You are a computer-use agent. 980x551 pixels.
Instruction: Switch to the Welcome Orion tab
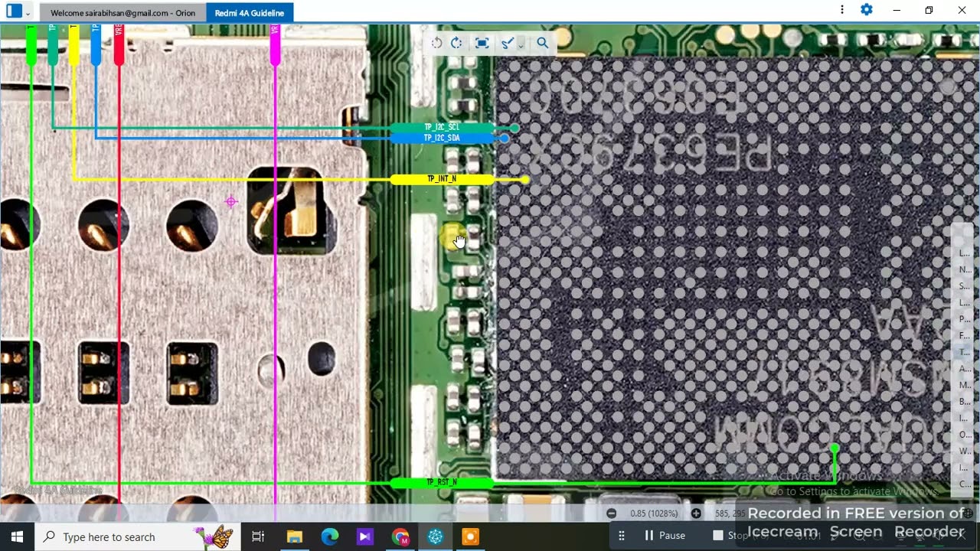click(x=122, y=13)
